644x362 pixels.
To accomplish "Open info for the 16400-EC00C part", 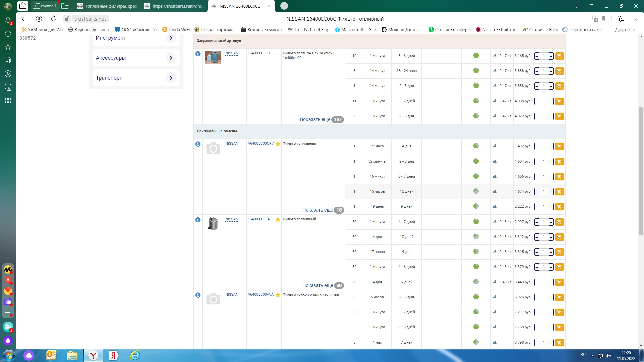I will coord(198,54).
